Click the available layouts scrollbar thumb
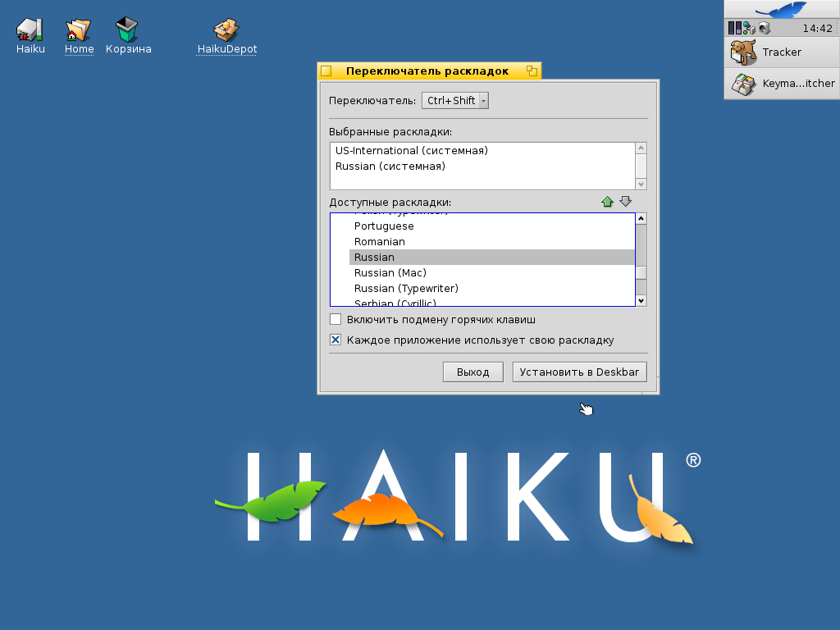The height and width of the screenshot is (630, 840). pos(641,272)
